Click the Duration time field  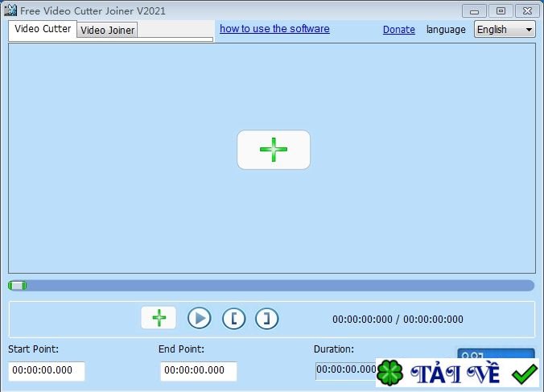click(x=345, y=370)
